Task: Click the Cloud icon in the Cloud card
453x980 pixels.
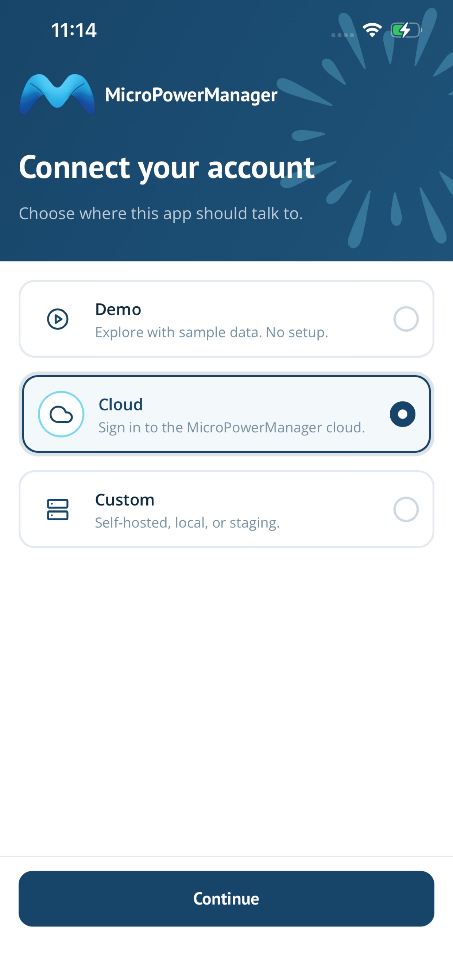Action: 61,414
